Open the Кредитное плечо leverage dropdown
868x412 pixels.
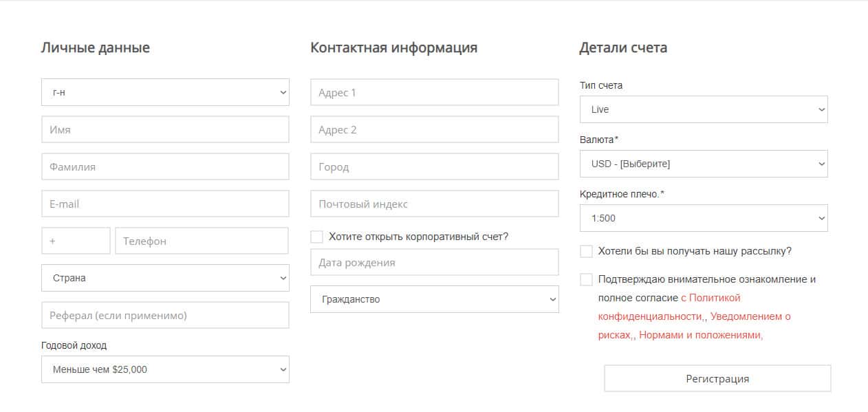pyautogui.click(x=704, y=218)
